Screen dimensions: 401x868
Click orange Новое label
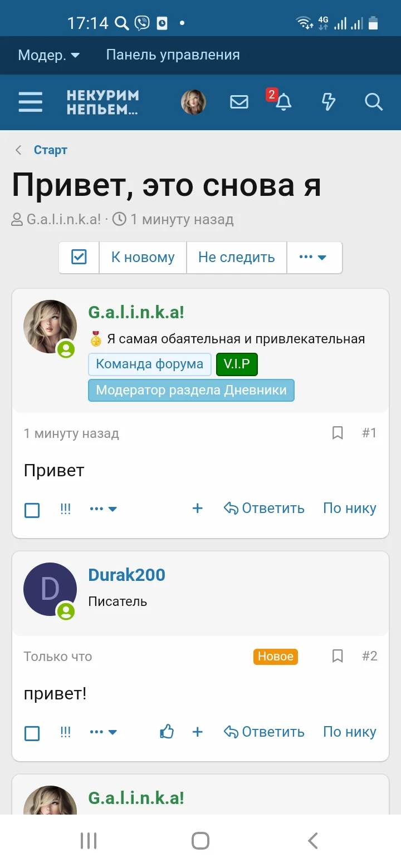point(276,657)
